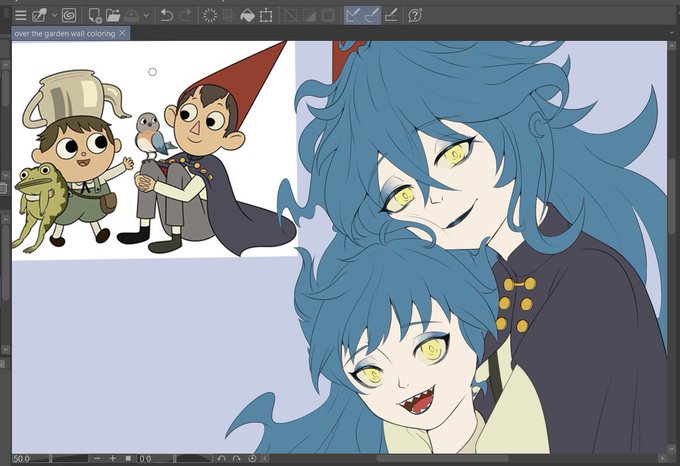
Task: Click the Invert selected area icon
Action: coord(309,16)
